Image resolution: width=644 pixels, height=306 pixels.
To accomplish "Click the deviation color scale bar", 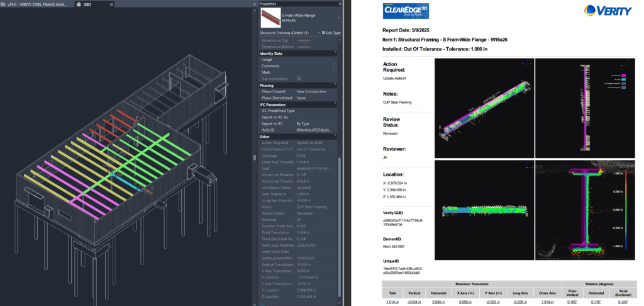I will (626, 210).
